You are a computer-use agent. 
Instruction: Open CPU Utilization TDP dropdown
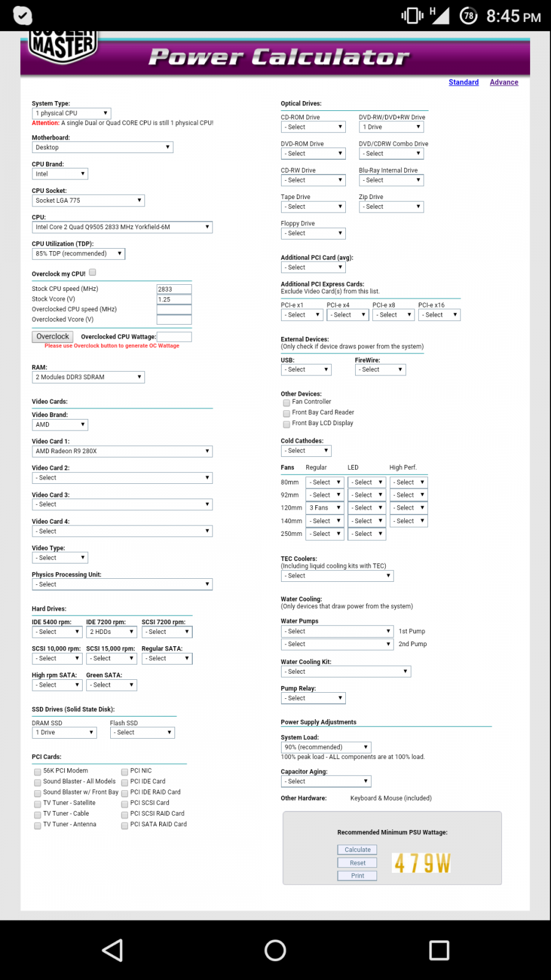pyautogui.click(x=78, y=254)
